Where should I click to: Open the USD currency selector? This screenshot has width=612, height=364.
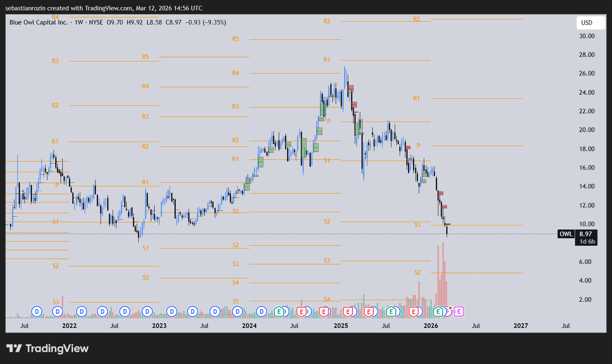591,22
